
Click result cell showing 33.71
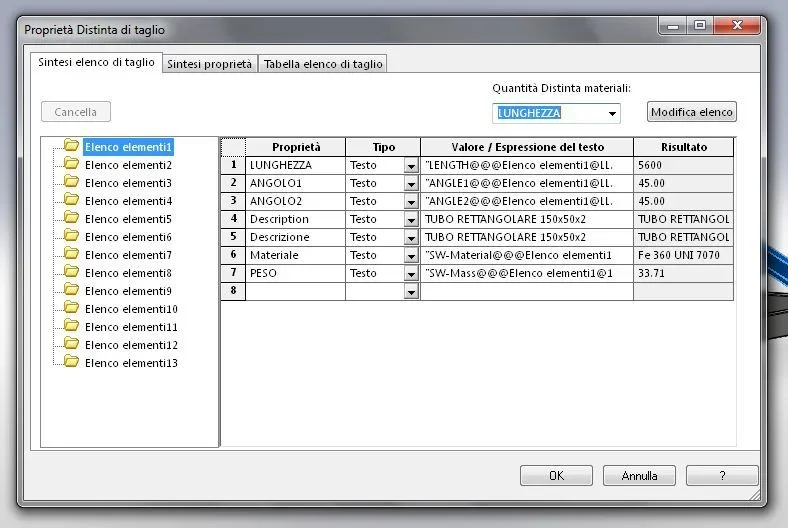click(683, 273)
